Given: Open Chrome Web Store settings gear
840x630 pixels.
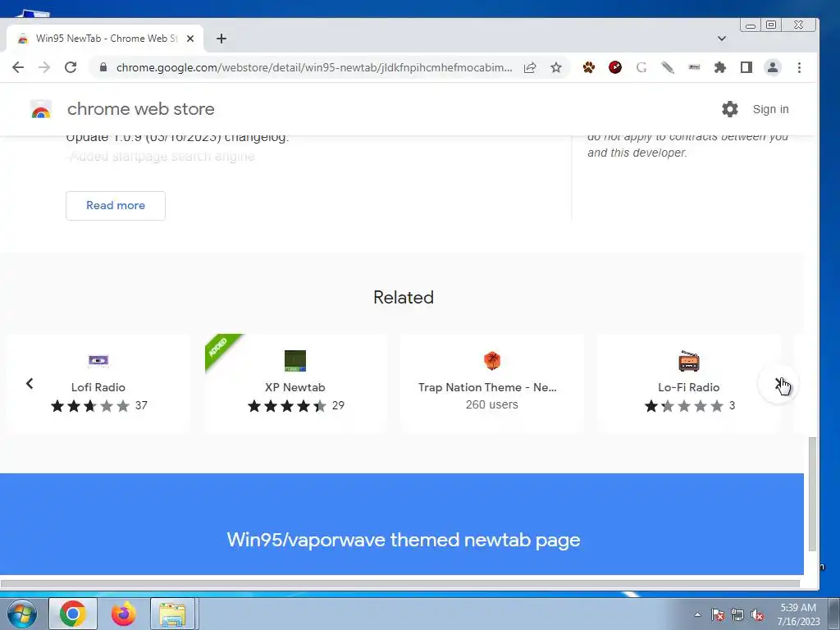Looking at the screenshot, I should coord(729,109).
